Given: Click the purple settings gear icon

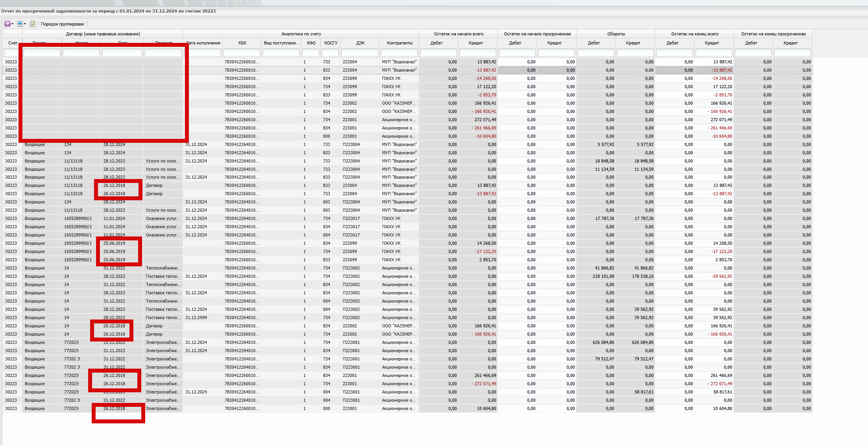Looking at the screenshot, I should coord(7,24).
